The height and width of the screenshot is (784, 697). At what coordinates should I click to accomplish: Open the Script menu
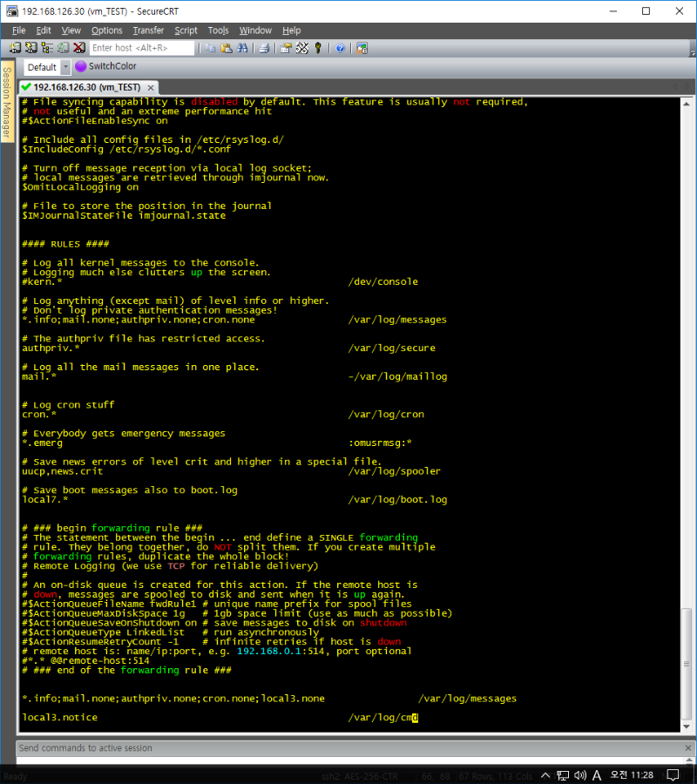(x=186, y=30)
